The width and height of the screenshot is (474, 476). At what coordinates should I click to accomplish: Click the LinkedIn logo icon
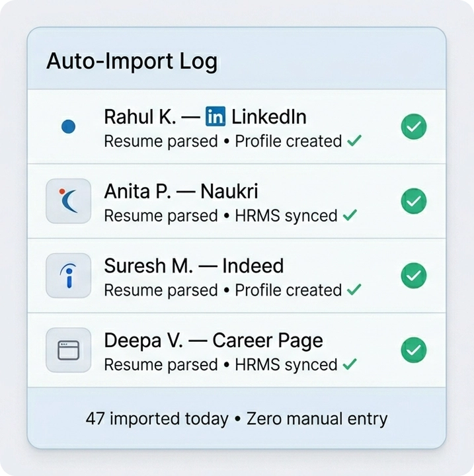pos(216,118)
